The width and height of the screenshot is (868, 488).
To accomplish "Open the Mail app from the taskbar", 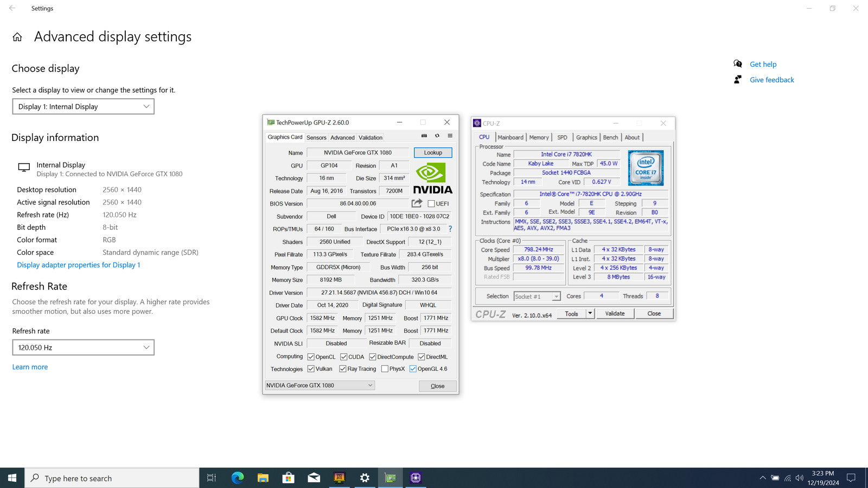I will (x=314, y=478).
